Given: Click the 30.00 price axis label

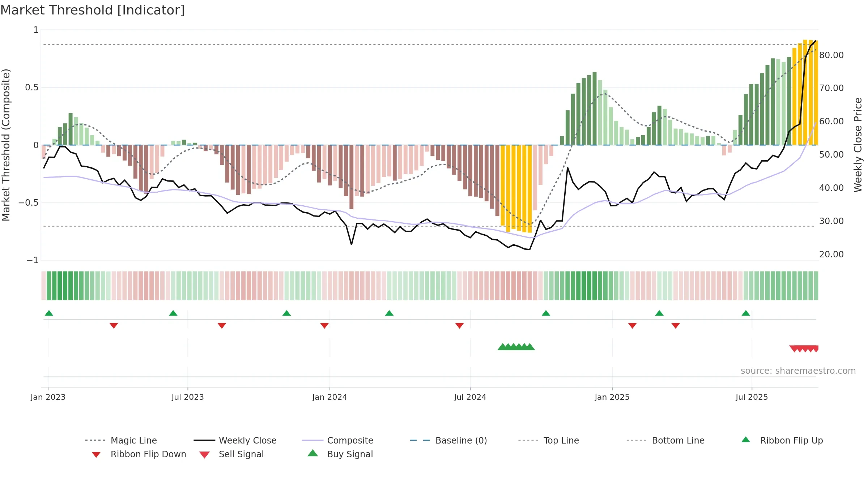Looking at the screenshot, I should 831,221.
